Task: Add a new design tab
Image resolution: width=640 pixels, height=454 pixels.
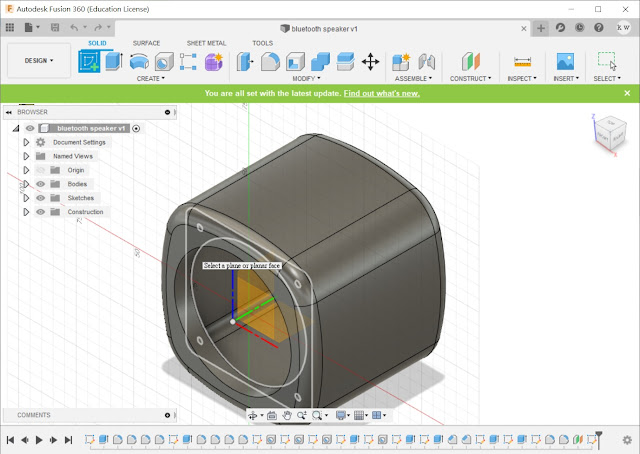Action: click(x=541, y=28)
